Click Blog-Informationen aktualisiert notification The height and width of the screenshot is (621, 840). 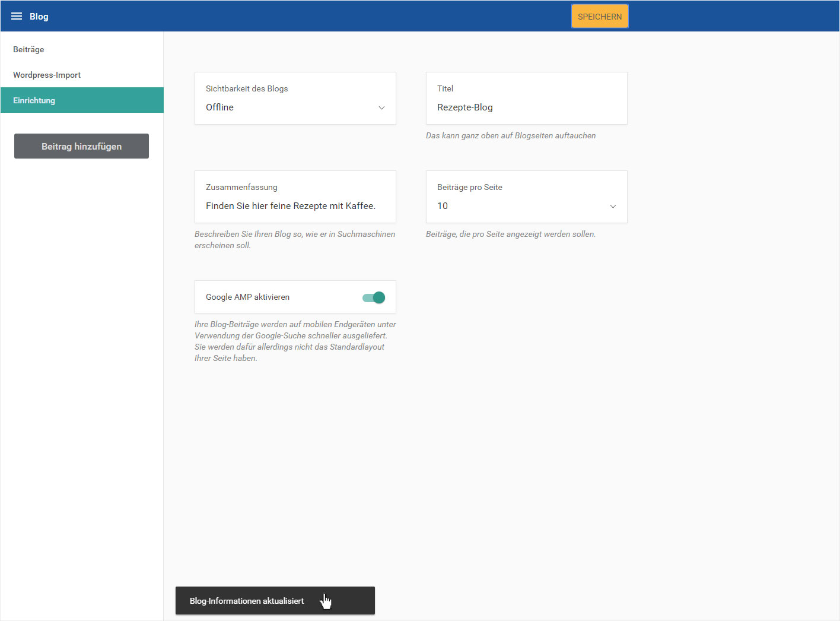coord(275,601)
